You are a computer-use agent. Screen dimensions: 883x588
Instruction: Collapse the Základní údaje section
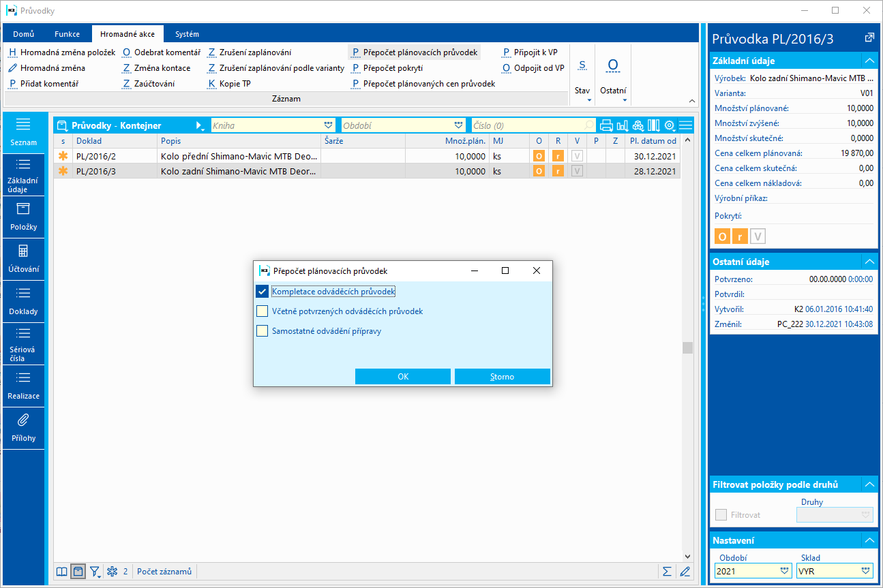click(x=869, y=61)
